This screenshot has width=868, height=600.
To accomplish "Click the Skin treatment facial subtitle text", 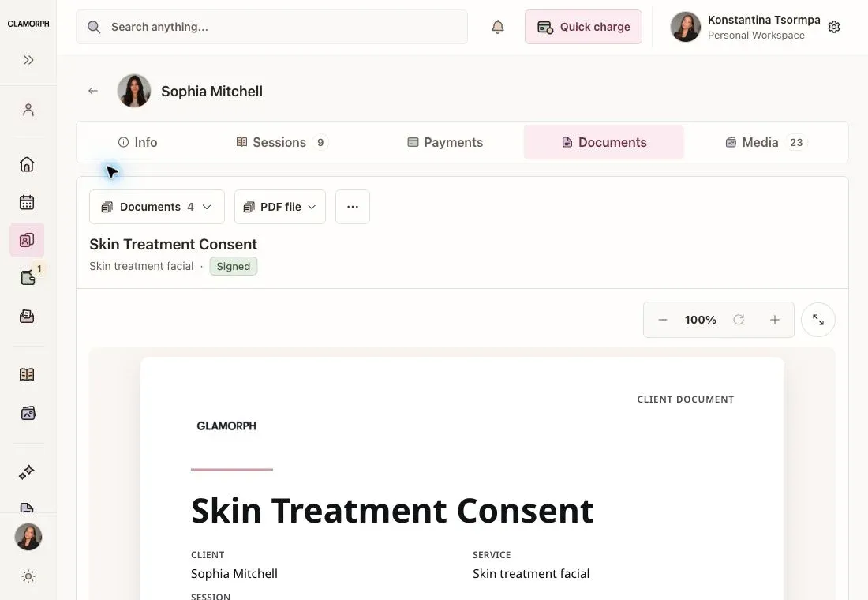I will click(x=141, y=267).
